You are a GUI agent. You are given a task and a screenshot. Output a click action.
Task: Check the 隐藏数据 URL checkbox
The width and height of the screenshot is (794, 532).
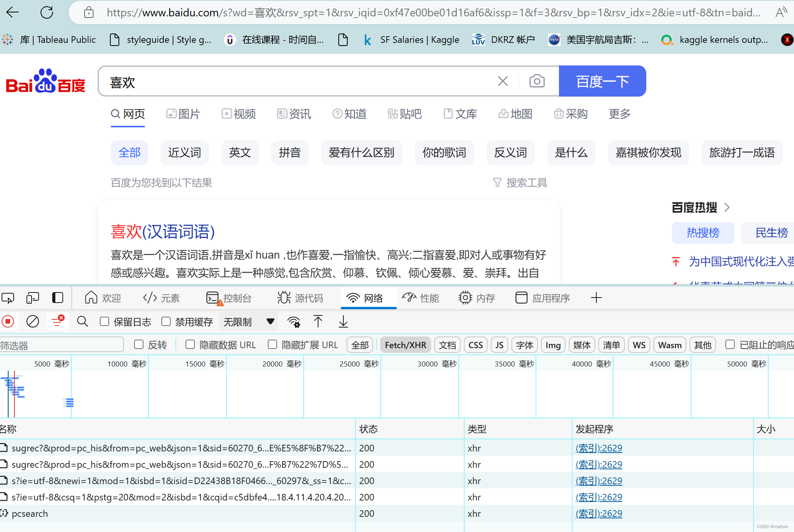pyautogui.click(x=190, y=345)
